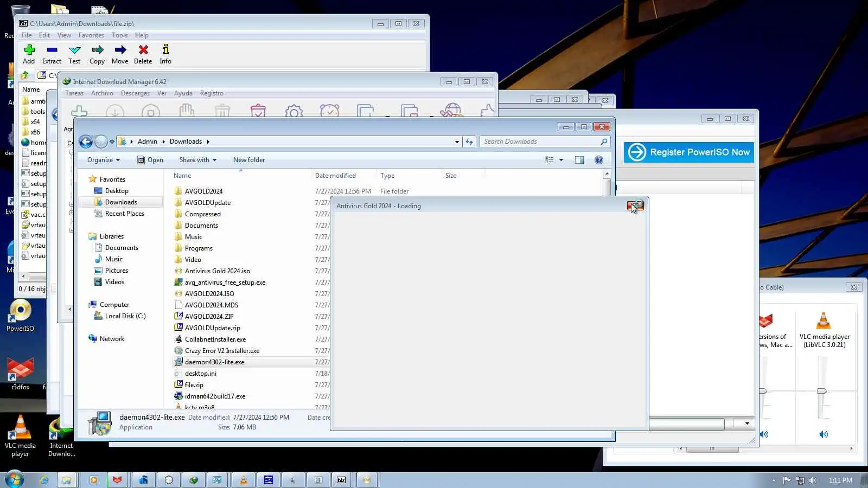Image resolution: width=868 pixels, height=488 pixels.
Task: Select VLC media player desktop icon
Action: (20, 436)
